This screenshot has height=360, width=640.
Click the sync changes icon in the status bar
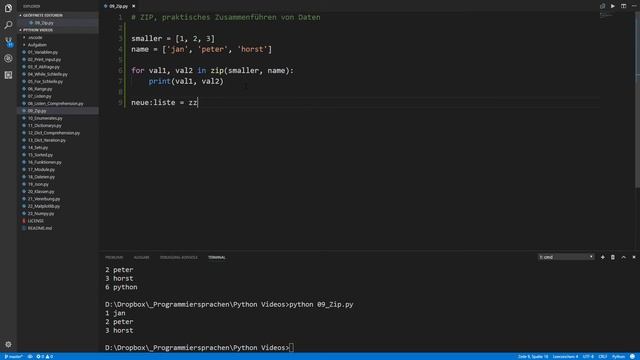30,356
